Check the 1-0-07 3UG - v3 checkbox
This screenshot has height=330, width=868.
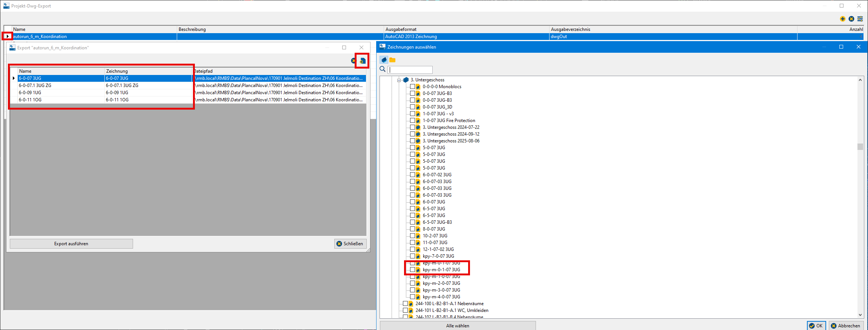click(412, 114)
